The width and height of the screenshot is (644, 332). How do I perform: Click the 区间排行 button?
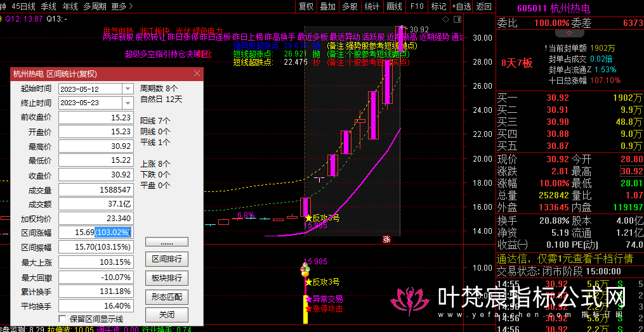pos(167,259)
